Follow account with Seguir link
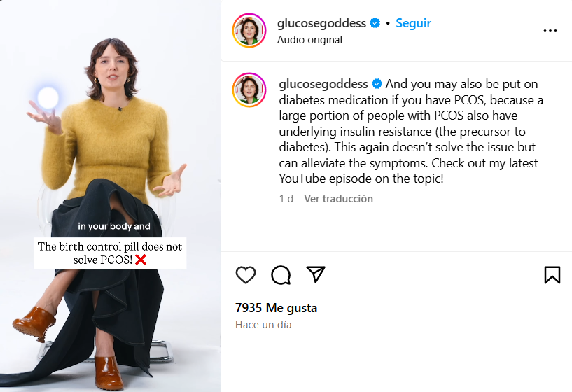Viewport: 572px width, 392px height. [x=413, y=23]
